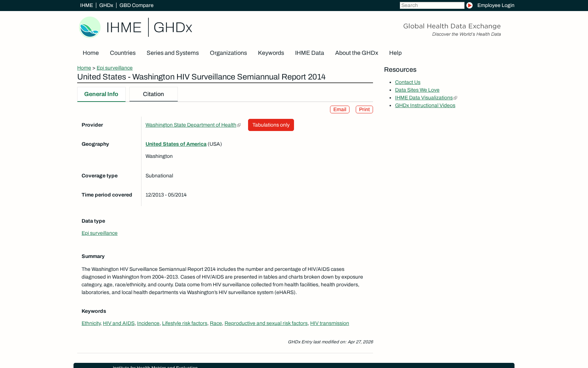Open Epi surveillance under Data type
The image size is (588, 368).
point(100,233)
